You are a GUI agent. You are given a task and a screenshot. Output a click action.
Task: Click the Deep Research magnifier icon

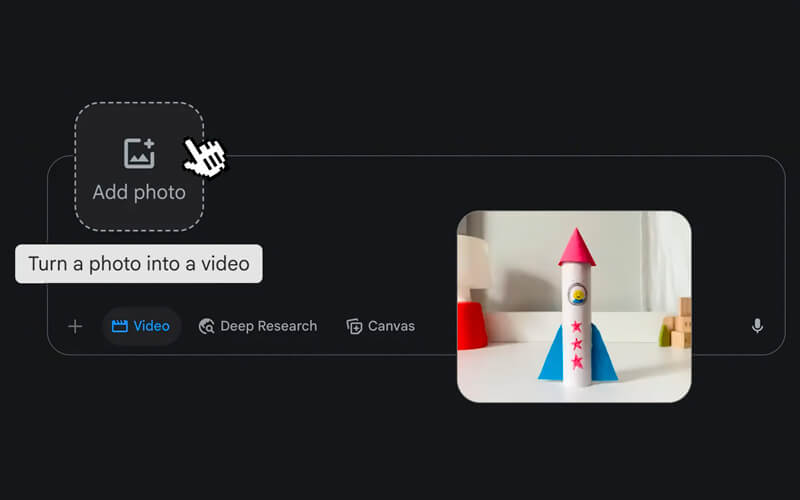point(207,326)
